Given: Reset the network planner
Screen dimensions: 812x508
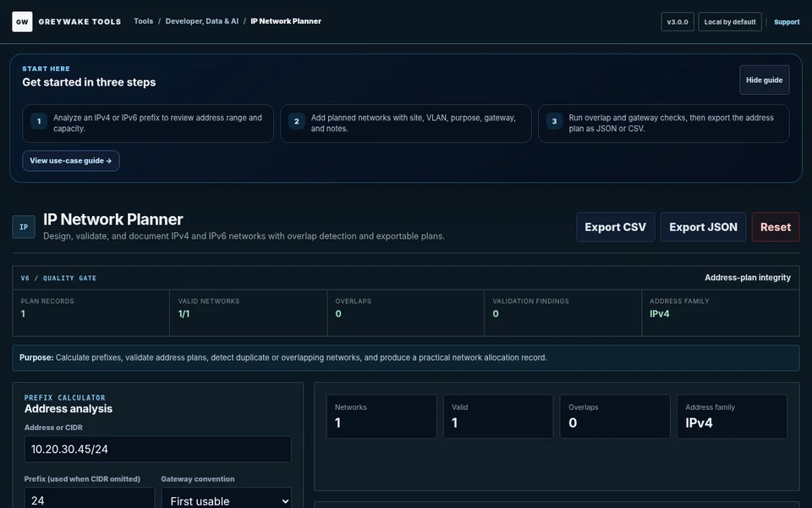Looking at the screenshot, I should pyautogui.click(x=776, y=227).
